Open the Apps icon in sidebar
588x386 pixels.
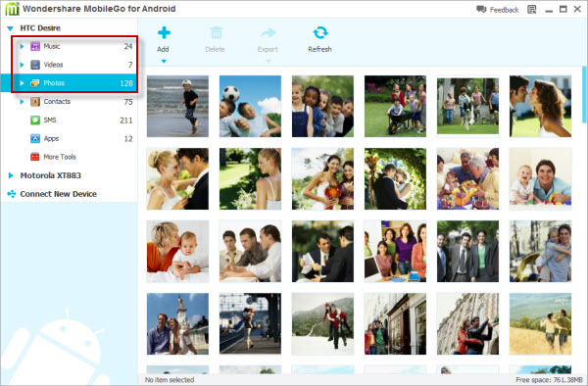[x=35, y=138]
